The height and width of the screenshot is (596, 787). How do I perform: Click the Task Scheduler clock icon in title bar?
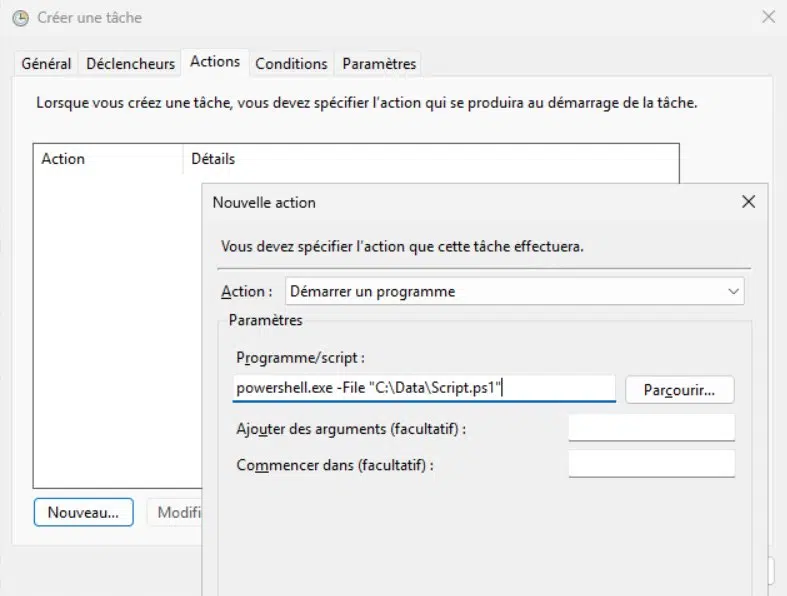(21, 18)
